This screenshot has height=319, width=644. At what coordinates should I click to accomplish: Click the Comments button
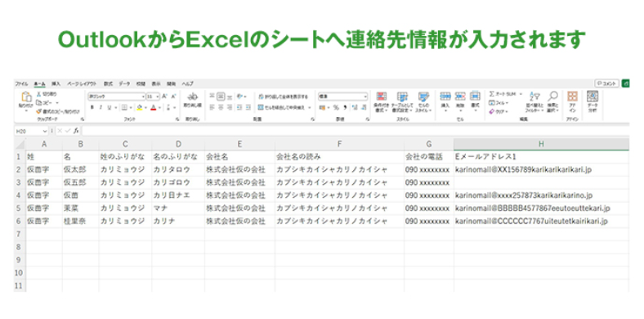pos(606,83)
